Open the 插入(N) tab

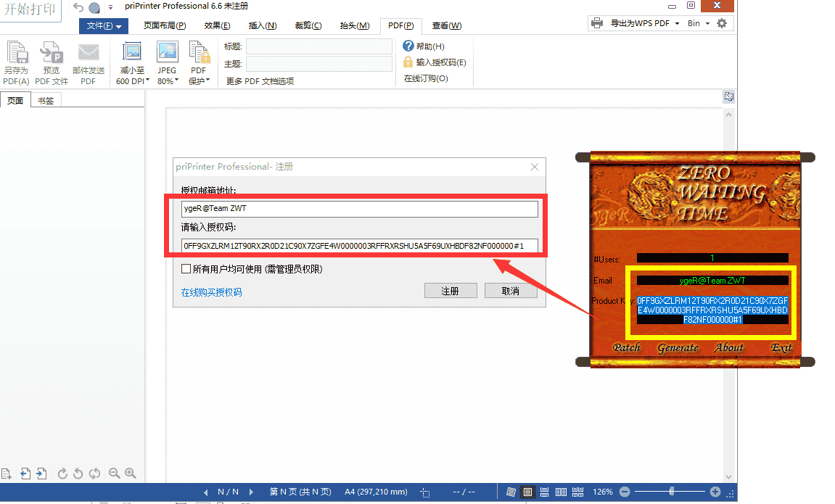pyautogui.click(x=263, y=25)
